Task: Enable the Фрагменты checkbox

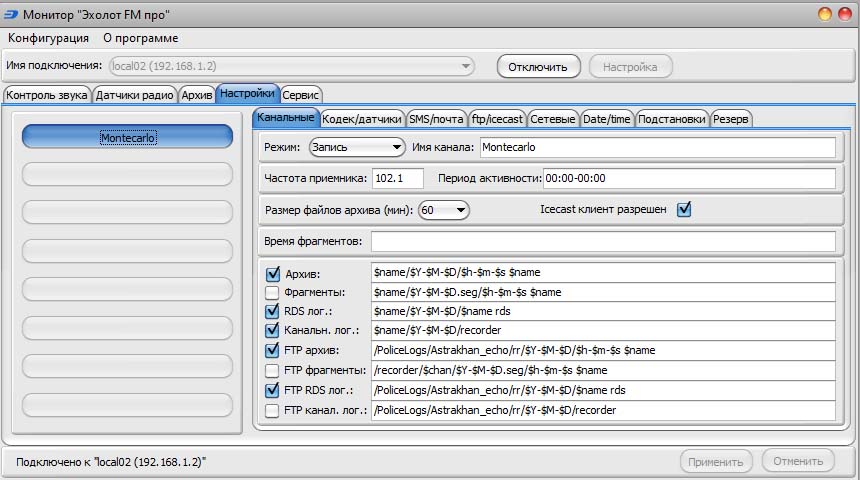Action: pyautogui.click(x=272, y=293)
